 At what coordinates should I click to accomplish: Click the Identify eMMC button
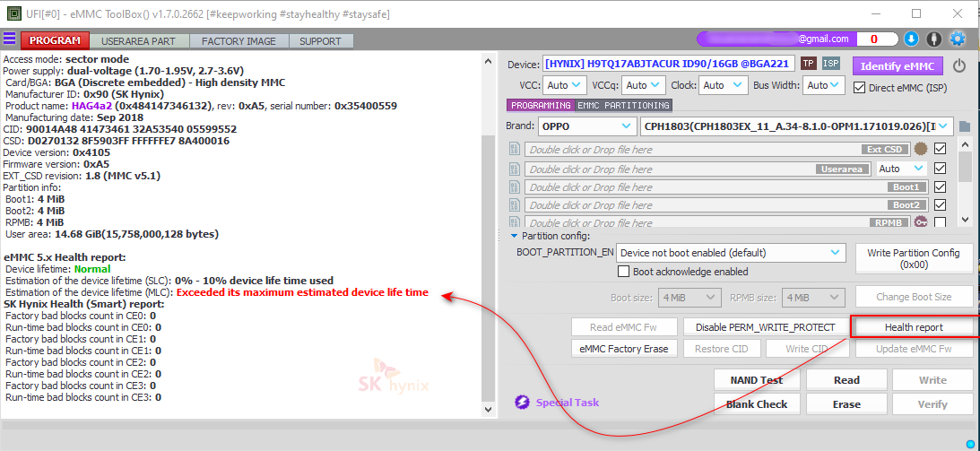[x=897, y=66]
